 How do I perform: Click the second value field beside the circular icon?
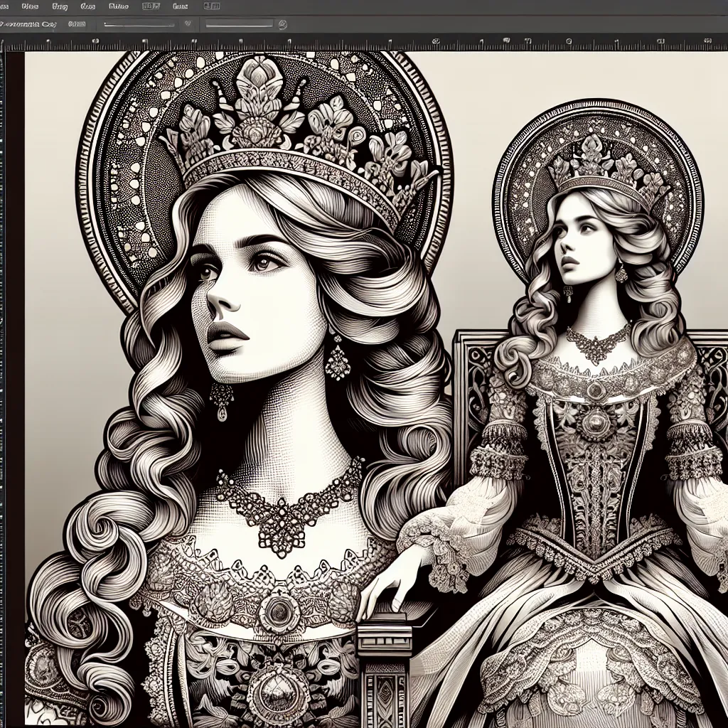point(239,24)
